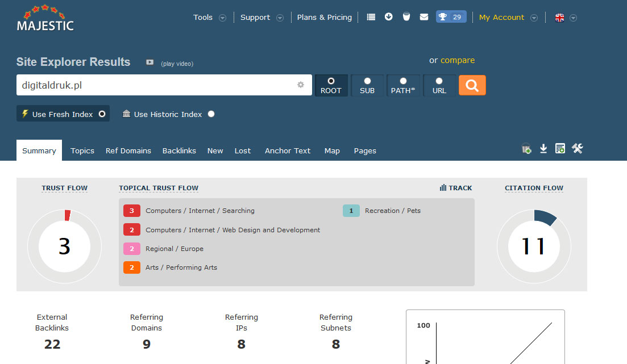Open the Plans & Pricing menu

324,18
